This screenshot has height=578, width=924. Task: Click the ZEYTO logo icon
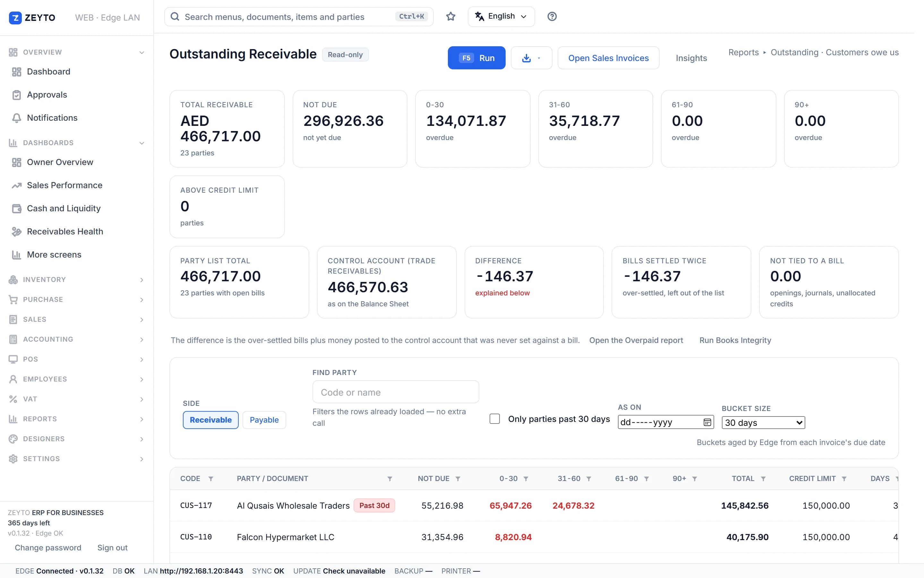point(15,18)
